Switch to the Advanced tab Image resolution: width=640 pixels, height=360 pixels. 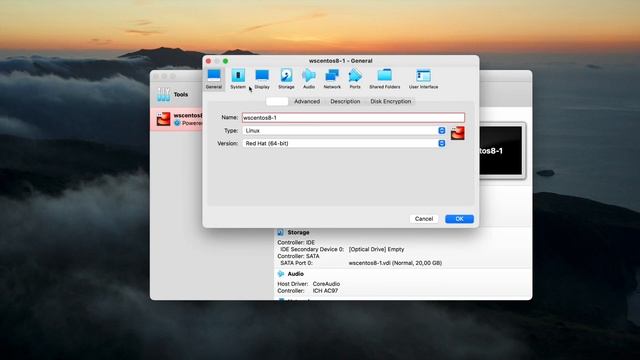click(x=307, y=101)
